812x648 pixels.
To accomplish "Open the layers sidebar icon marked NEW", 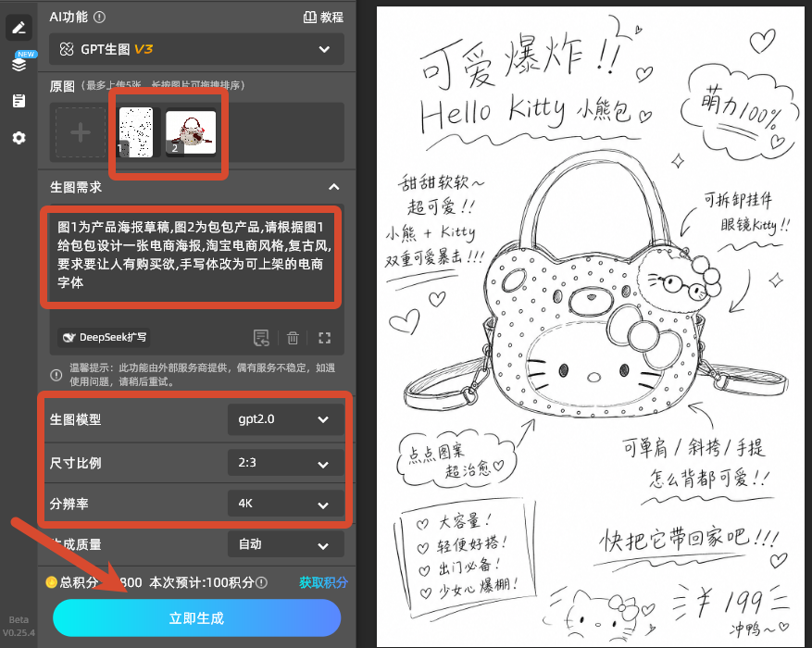I will pos(19,64).
